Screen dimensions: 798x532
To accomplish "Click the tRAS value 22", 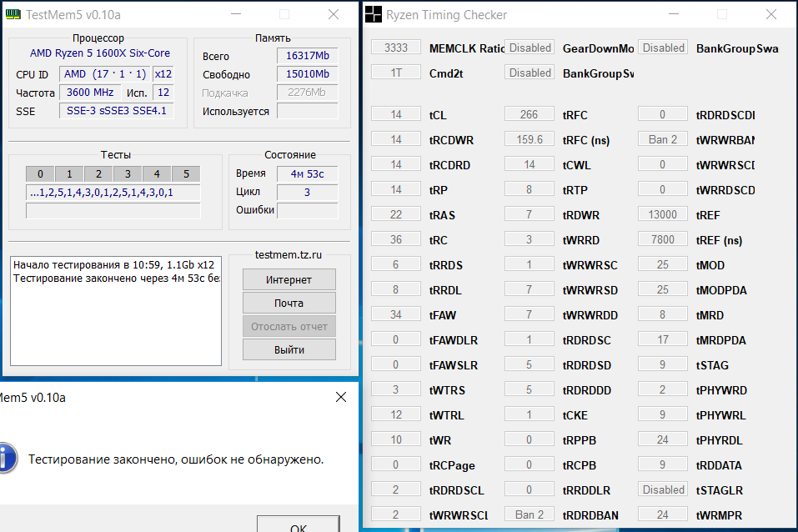I will pos(396,214).
